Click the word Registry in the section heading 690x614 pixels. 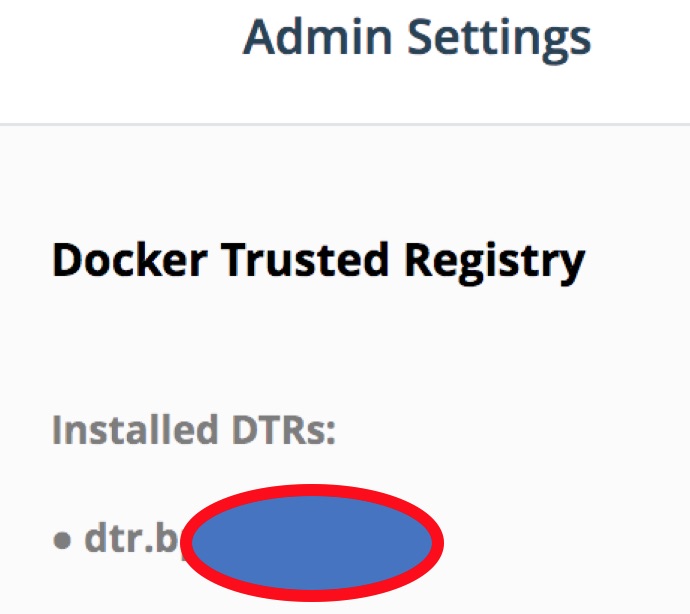495,262
